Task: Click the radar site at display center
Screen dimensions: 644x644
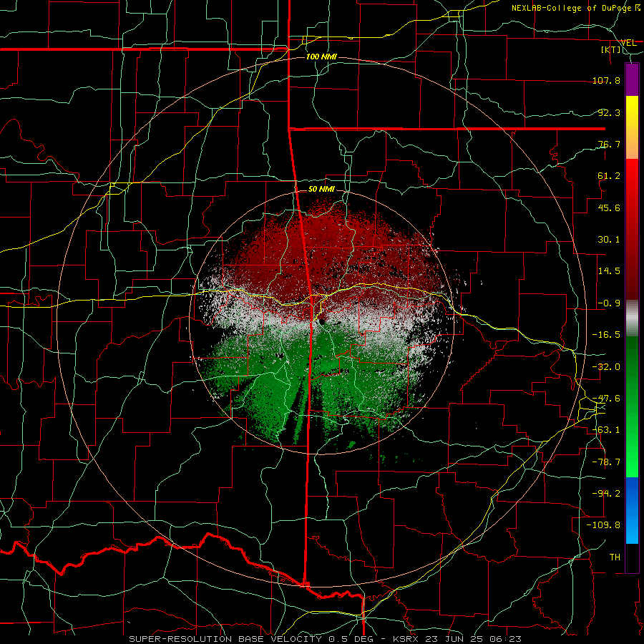Action: coord(321,321)
